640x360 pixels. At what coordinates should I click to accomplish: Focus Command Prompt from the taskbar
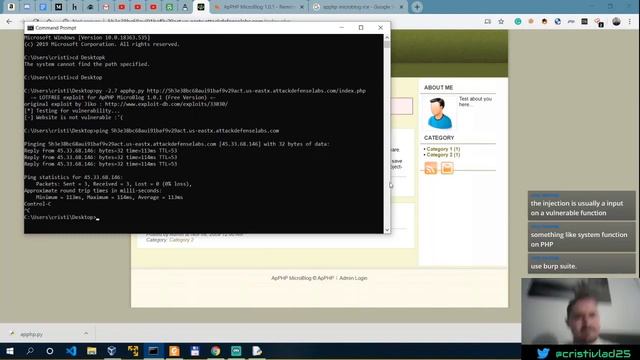click(153, 351)
